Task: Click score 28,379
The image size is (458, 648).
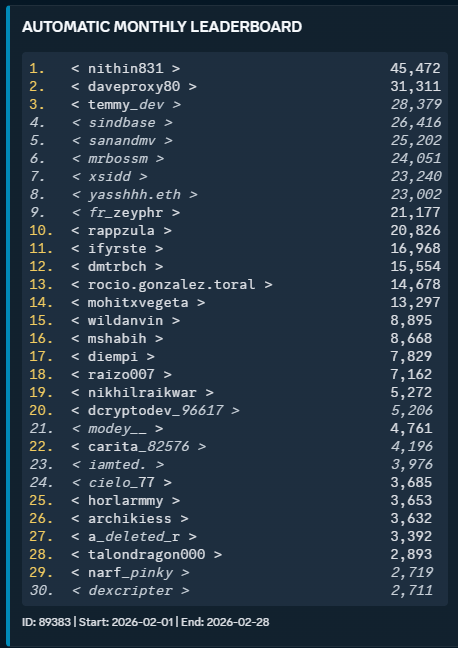Action: pyautogui.click(x=416, y=105)
